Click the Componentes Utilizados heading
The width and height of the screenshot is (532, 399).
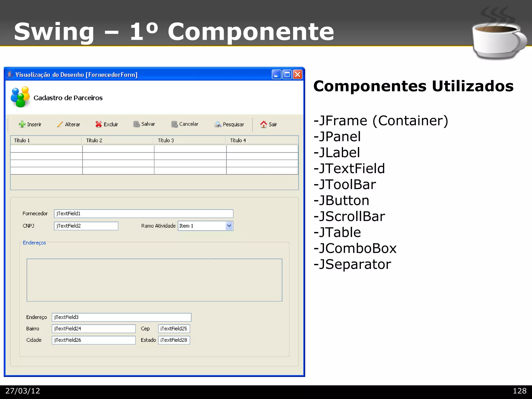point(414,86)
